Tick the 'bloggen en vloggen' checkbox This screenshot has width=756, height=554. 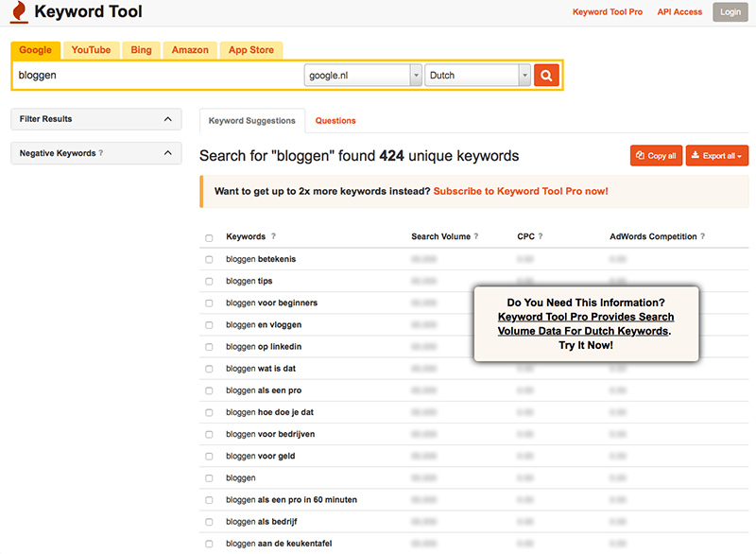coord(209,325)
